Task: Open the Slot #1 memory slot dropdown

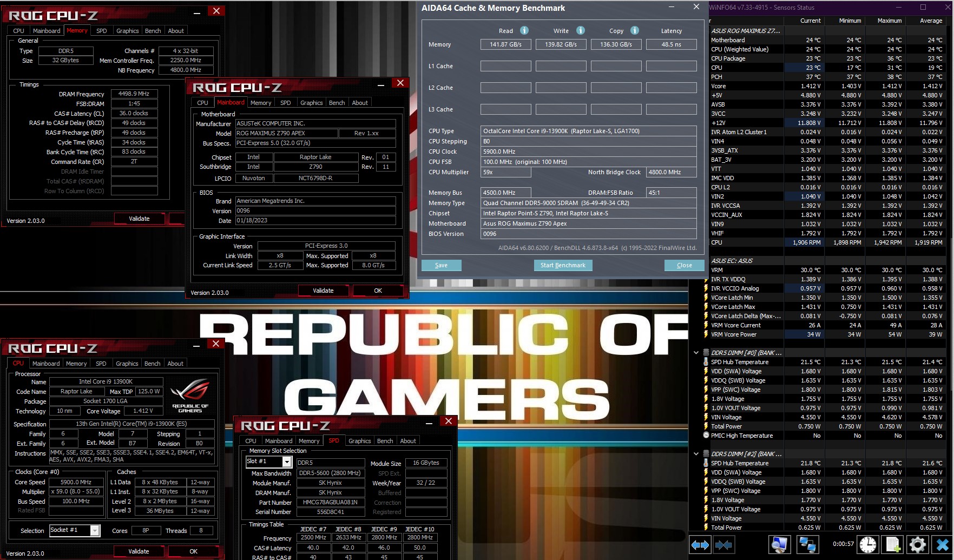Action: pos(287,462)
